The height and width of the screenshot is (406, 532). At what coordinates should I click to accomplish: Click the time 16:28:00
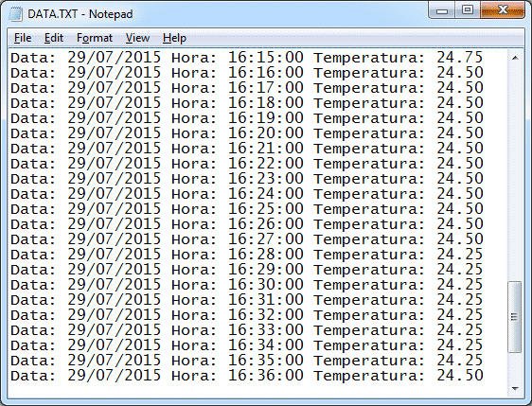pos(266,255)
